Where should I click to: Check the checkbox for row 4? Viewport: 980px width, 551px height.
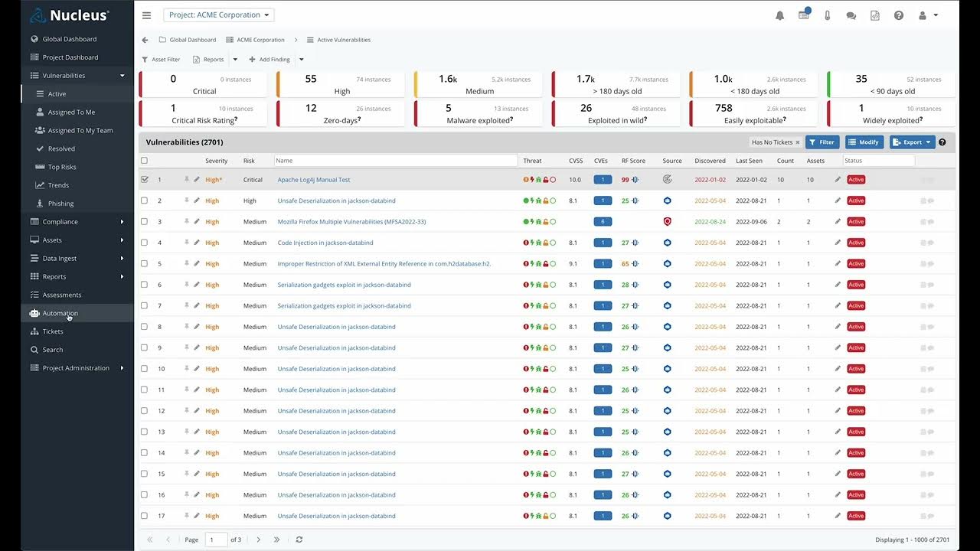(144, 243)
